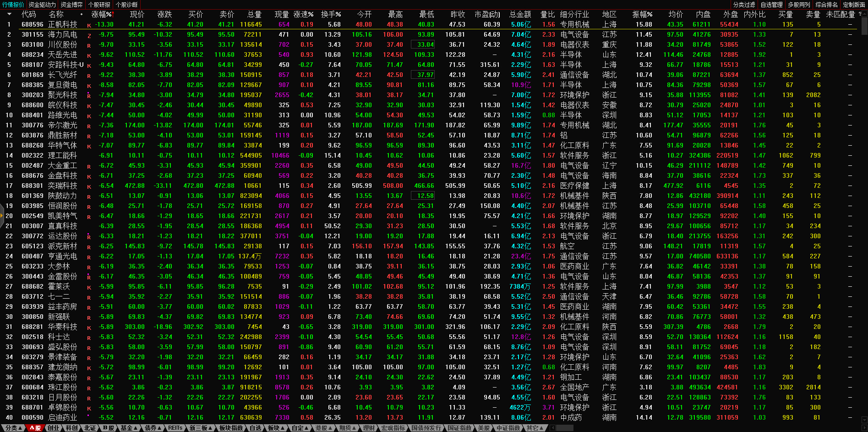The height and width of the screenshot is (432, 868).
Task: Click the scrollbar up arrow at top right
Action: pos(864,14)
